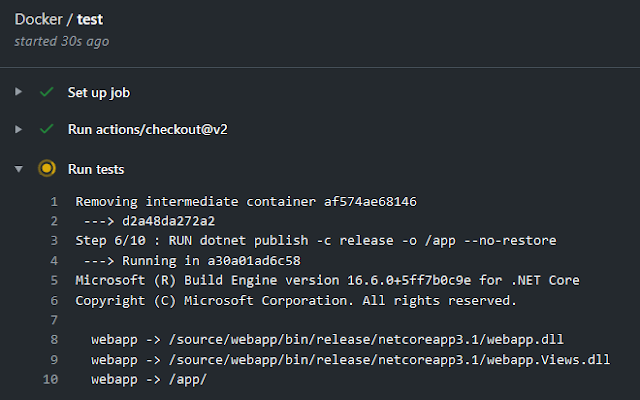This screenshot has height=400, width=640.
Task: Click the Run tests in-progress spinner icon
Action: (x=46, y=169)
